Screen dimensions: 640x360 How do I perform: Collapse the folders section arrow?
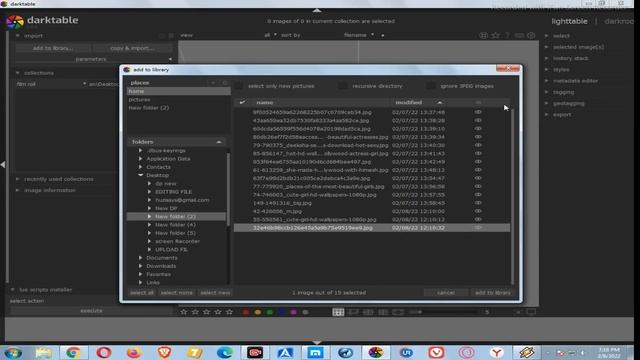coord(219,142)
